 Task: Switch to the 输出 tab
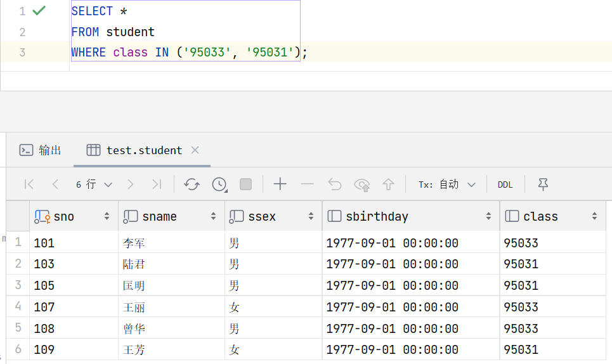[40, 150]
